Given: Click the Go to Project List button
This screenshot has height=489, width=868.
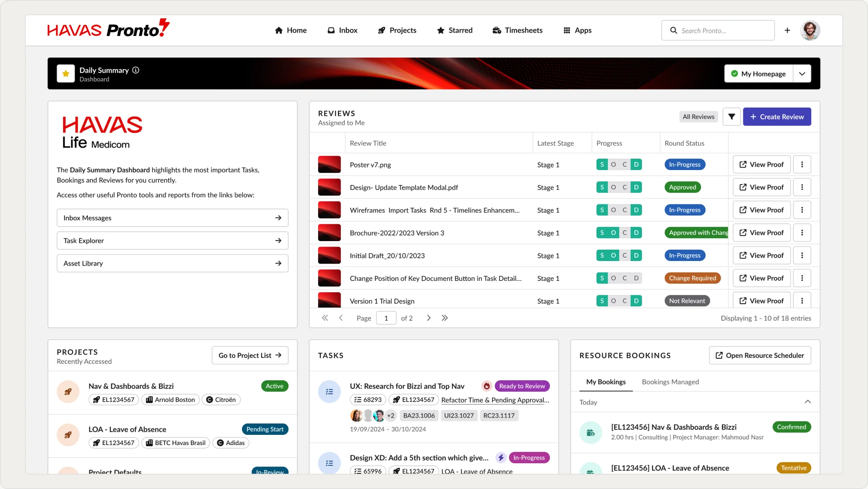Looking at the screenshot, I should coord(250,355).
